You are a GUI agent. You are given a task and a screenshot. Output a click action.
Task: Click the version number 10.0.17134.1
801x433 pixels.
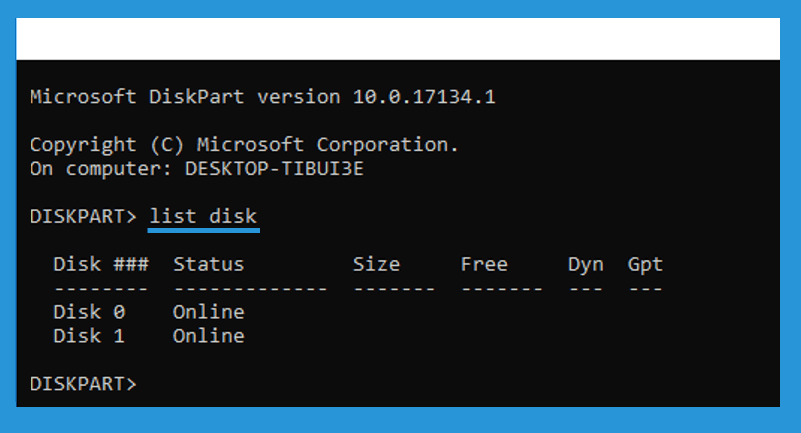424,97
